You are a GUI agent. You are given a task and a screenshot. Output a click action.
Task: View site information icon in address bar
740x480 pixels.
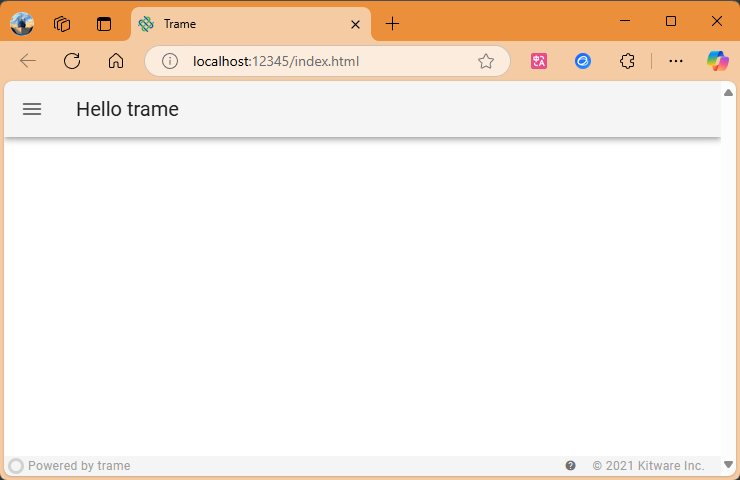click(x=170, y=61)
